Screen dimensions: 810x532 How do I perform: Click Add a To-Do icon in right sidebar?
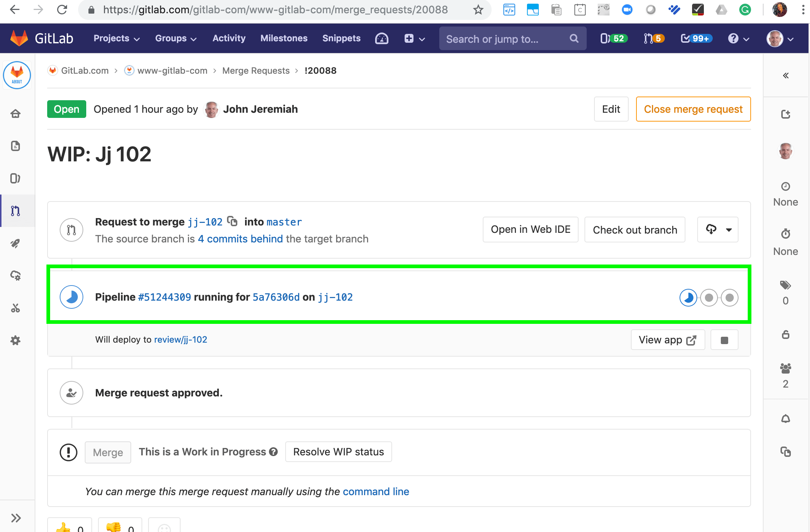(786, 114)
